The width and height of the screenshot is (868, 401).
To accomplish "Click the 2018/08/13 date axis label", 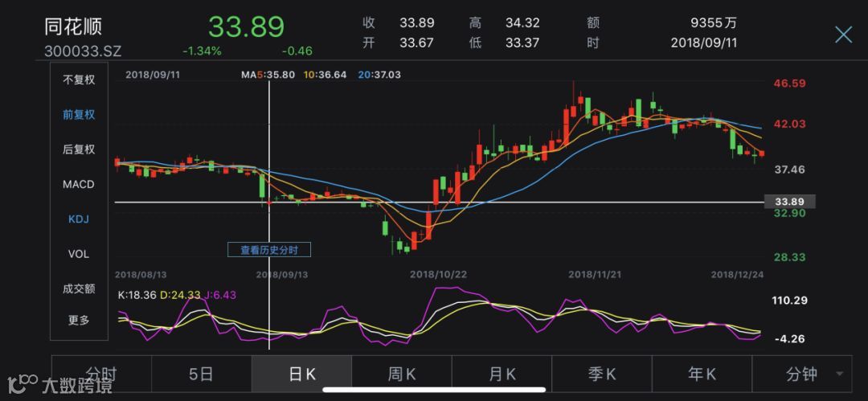I will point(141,274).
